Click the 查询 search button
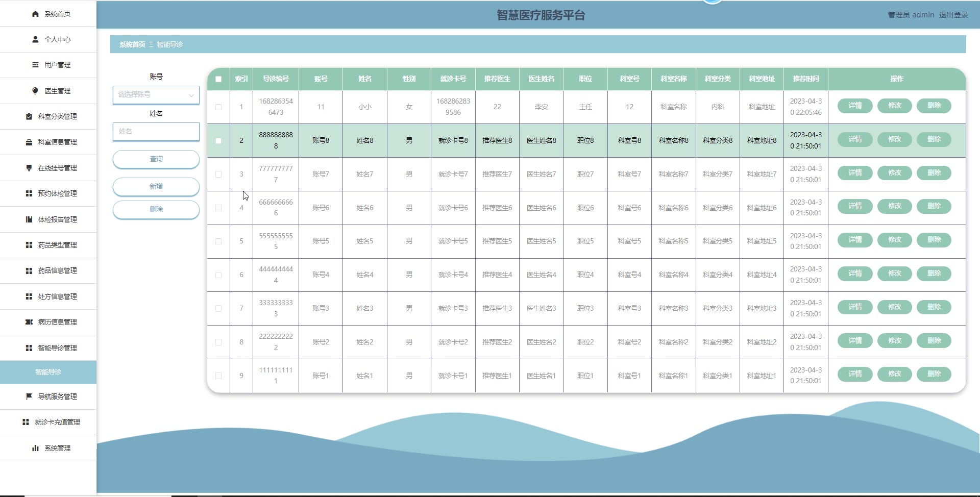This screenshot has width=980, height=497. point(156,159)
